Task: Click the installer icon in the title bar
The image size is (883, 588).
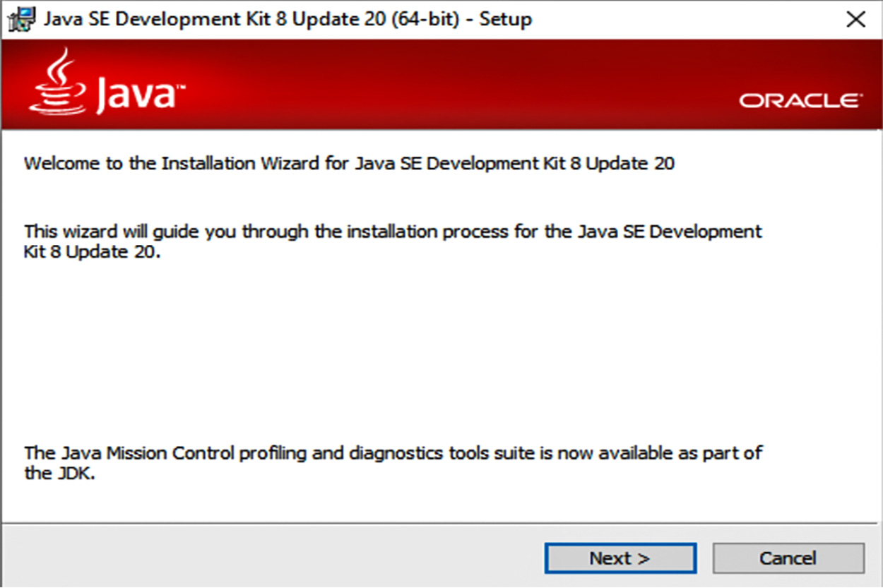Action: pyautogui.click(x=22, y=19)
